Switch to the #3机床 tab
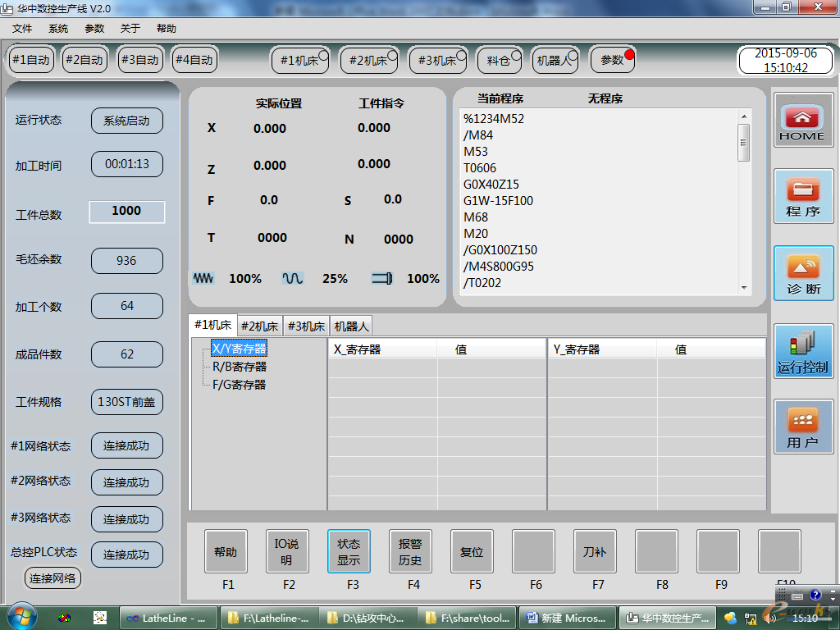Viewport: 840px width, 630px height. point(307,326)
